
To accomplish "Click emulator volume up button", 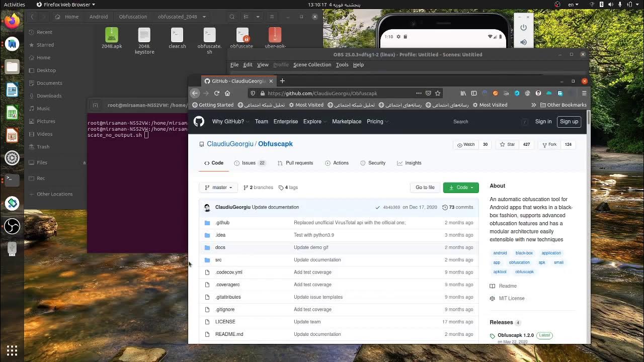I will pos(523,42).
